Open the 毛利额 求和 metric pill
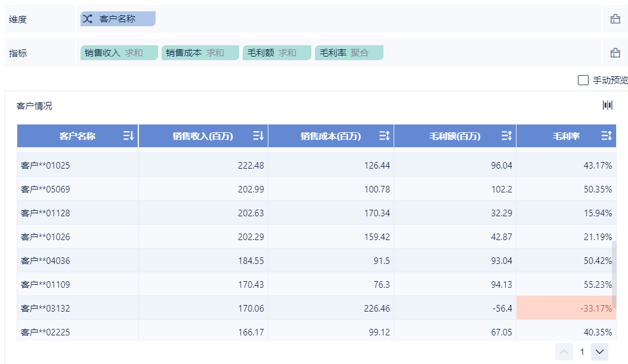The width and height of the screenshot is (628, 364). 276,53
